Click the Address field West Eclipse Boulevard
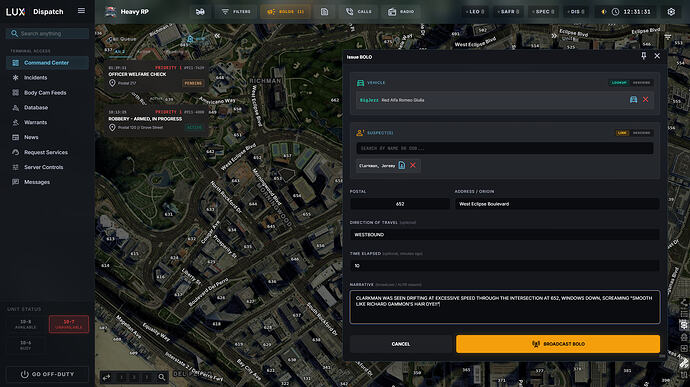 point(557,204)
